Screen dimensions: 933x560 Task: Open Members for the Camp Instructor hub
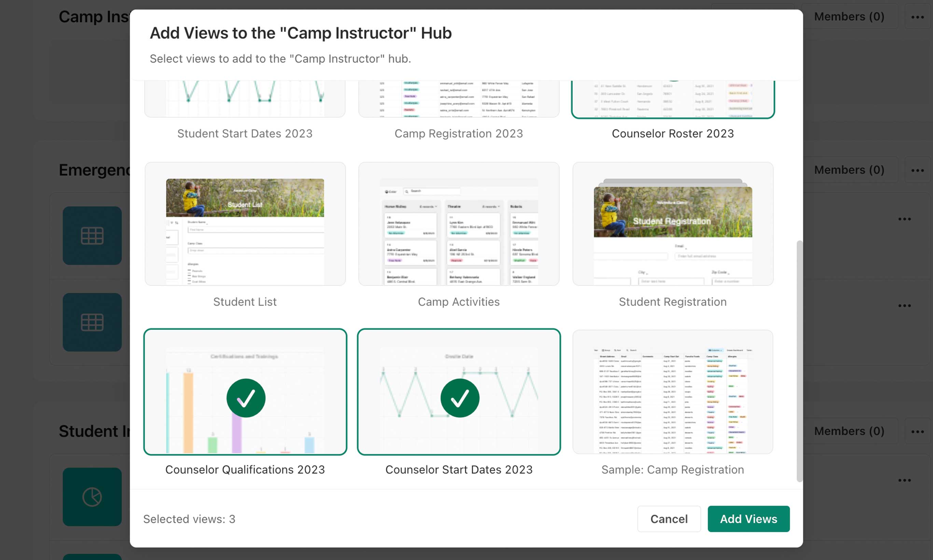(x=849, y=16)
